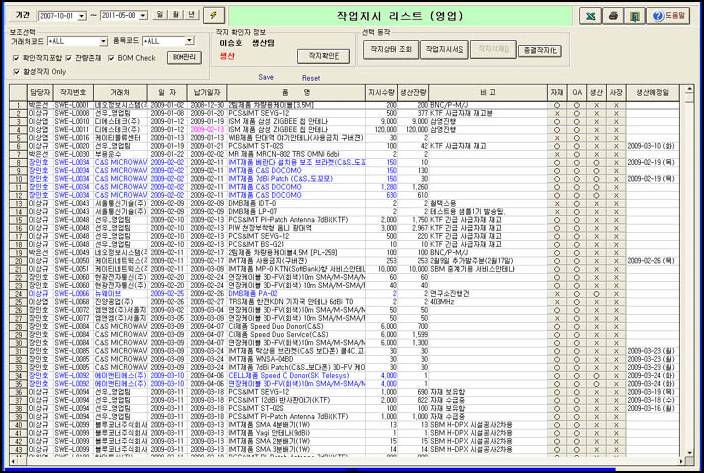Click the vertical scrollbar down arrow

coord(689,452)
